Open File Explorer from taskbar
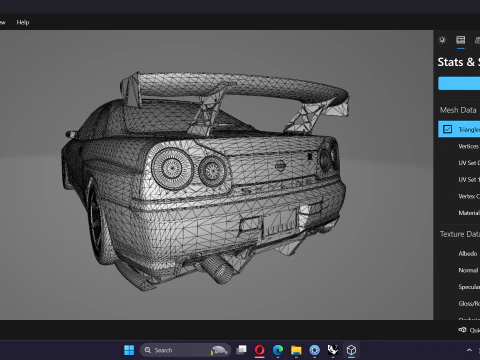 (296, 350)
